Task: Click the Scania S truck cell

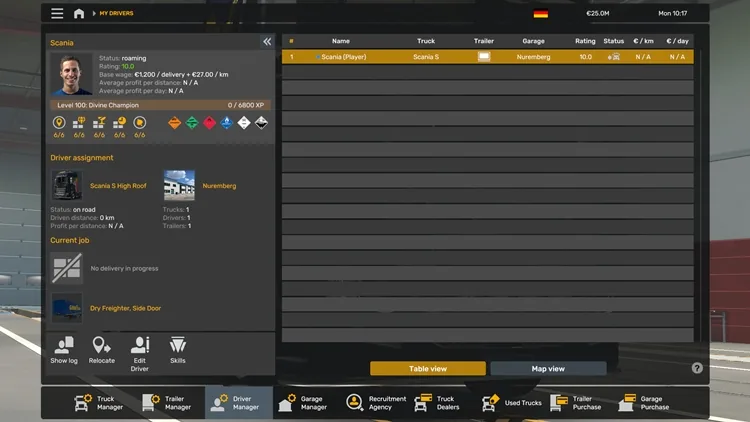Action: click(x=426, y=57)
